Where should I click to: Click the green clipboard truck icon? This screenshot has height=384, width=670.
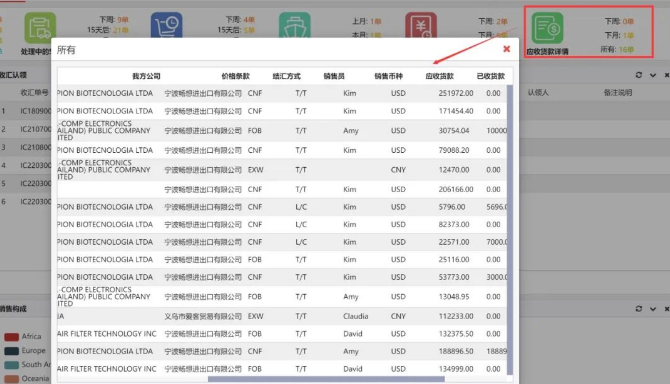(x=40, y=28)
